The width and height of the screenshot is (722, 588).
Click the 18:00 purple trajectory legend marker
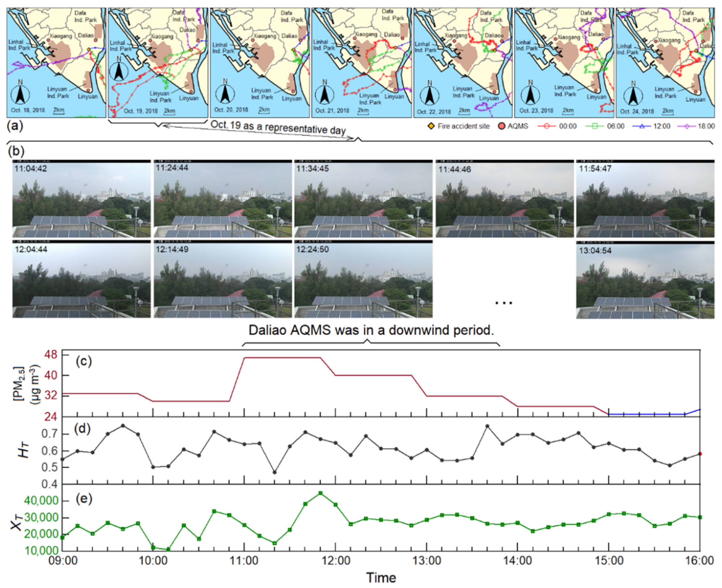click(687, 126)
